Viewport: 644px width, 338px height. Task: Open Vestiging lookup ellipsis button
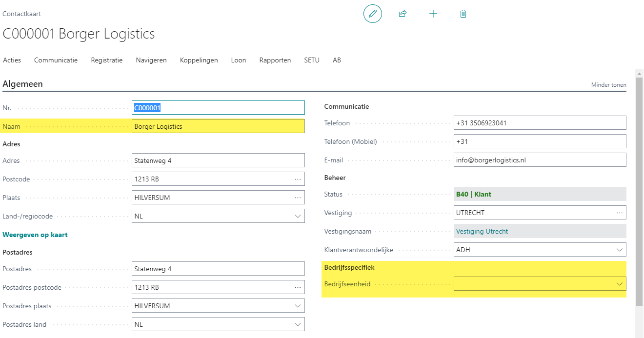coord(620,213)
